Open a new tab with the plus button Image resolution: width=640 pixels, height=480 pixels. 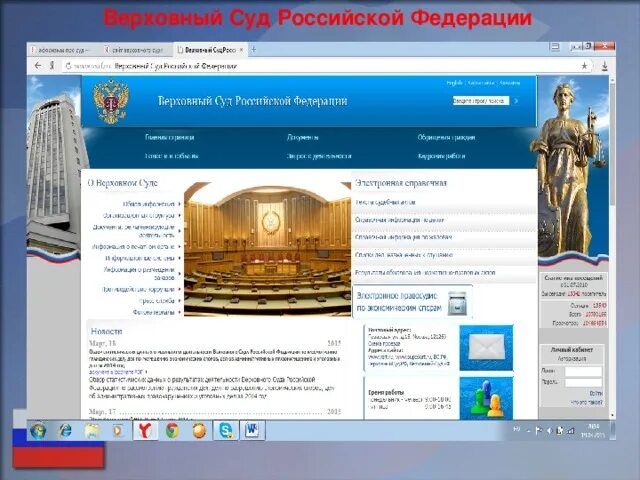[x=253, y=50]
